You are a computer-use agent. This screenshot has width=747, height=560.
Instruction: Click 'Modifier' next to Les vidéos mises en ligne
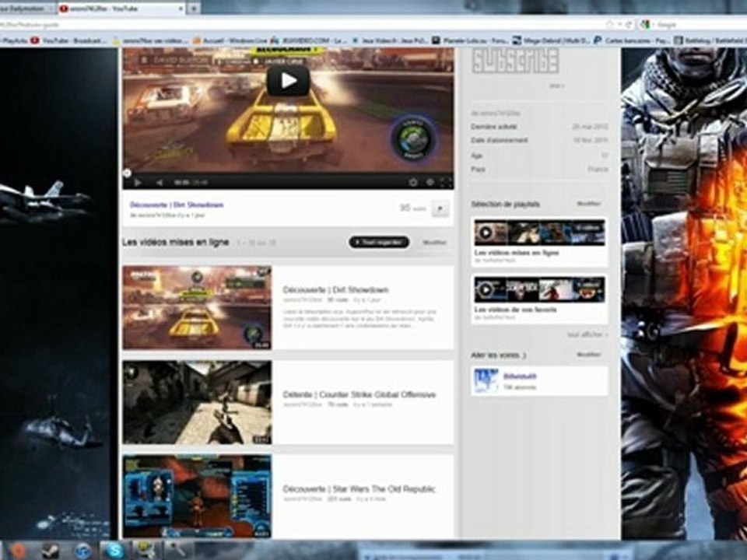(x=434, y=243)
